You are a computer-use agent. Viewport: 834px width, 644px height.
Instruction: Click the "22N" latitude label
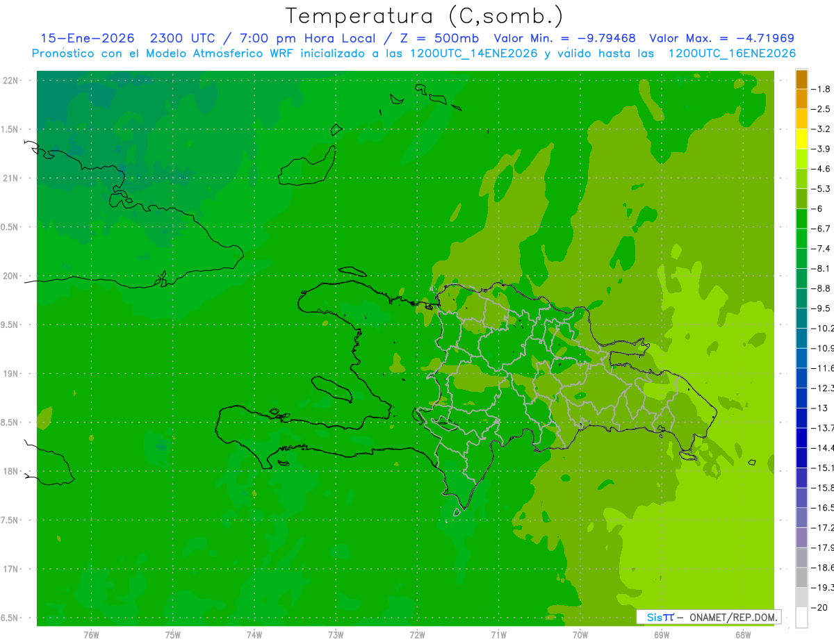point(10,81)
